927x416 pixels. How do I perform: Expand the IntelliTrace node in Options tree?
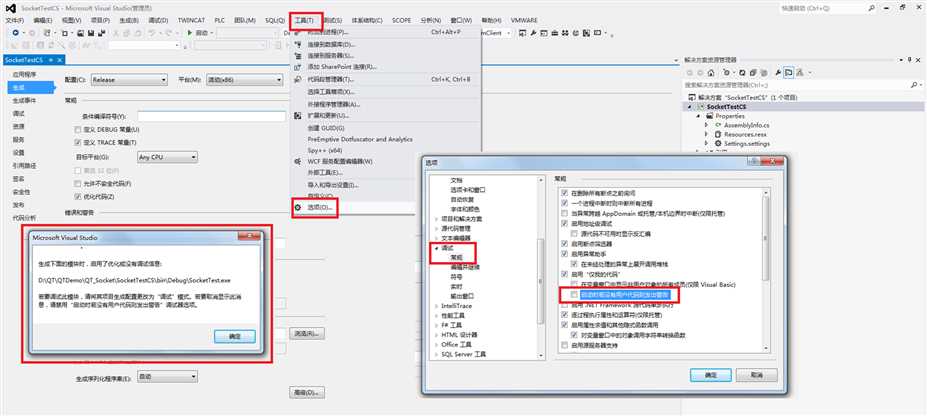pyautogui.click(x=436, y=306)
